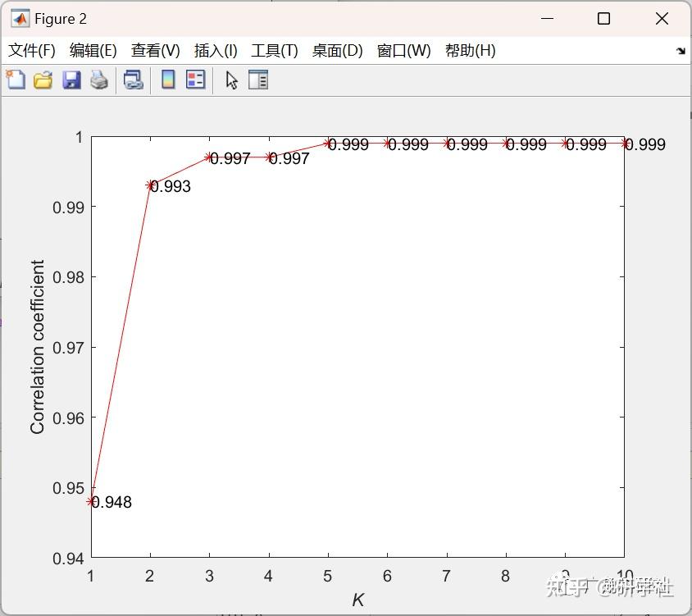The width and height of the screenshot is (692, 616).
Task: Open the 编辑(E) menu
Action: (93, 50)
